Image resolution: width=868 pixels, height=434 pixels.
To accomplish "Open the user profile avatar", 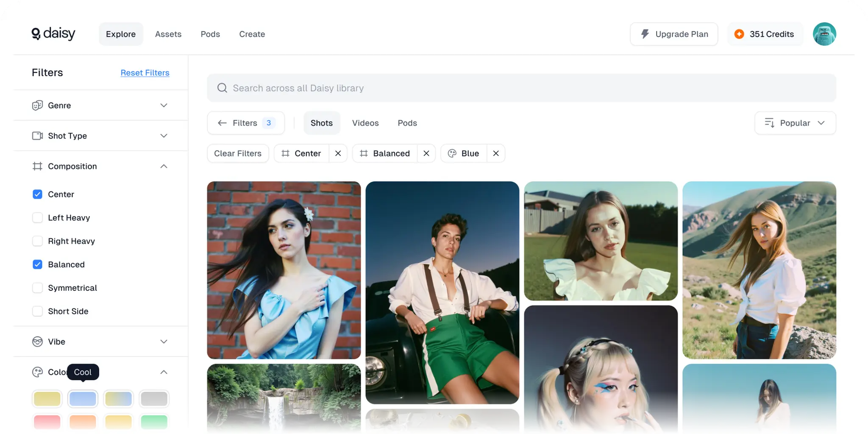I will tap(824, 34).
